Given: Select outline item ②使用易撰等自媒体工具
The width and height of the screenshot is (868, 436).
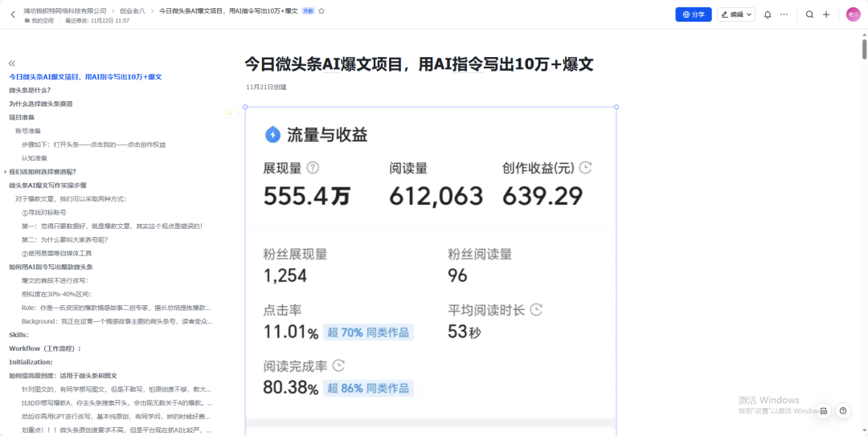Looking at the screenshot, I should click(56, 253).
